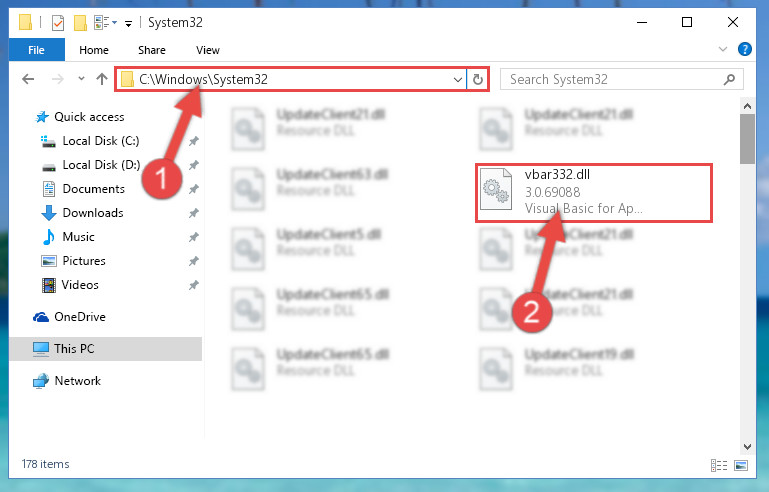Select the vbar332.dll file

(x=593, y=193)
